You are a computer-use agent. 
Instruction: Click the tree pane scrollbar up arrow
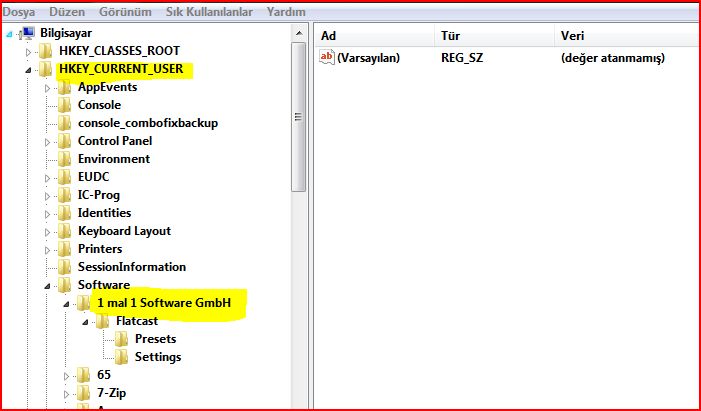[298, 34]
